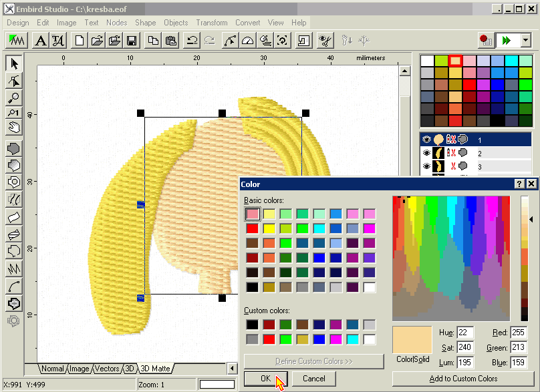Click the hue-saturation color spectrum
Viewport: 540px width, 392px height.
pyautogui.click(x=451, y=258)
